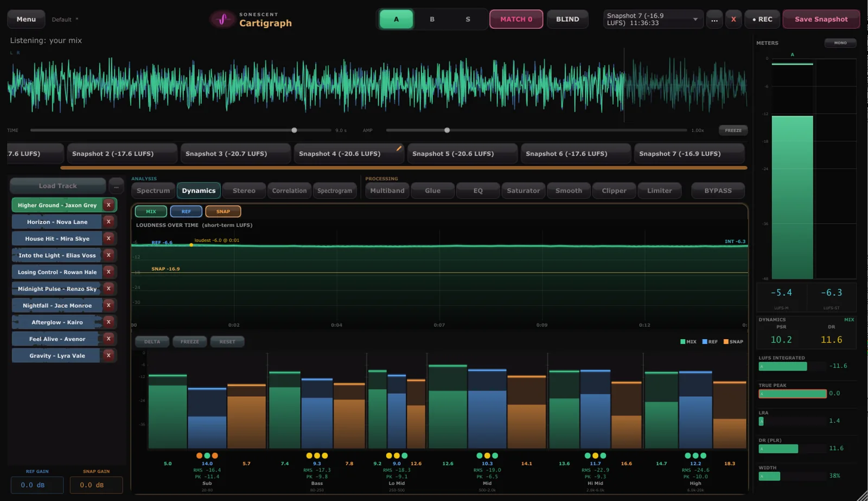This screenshot has height=501, width=868.
Task: Recall Snapshot 7 (-16.9 LUFS) button
Action: pyautogui.click(x=690, y=154)
